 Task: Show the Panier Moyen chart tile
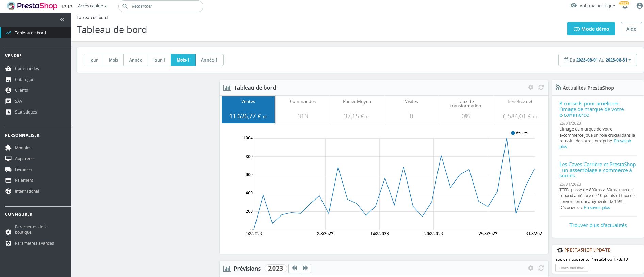[x=357, y=110]
